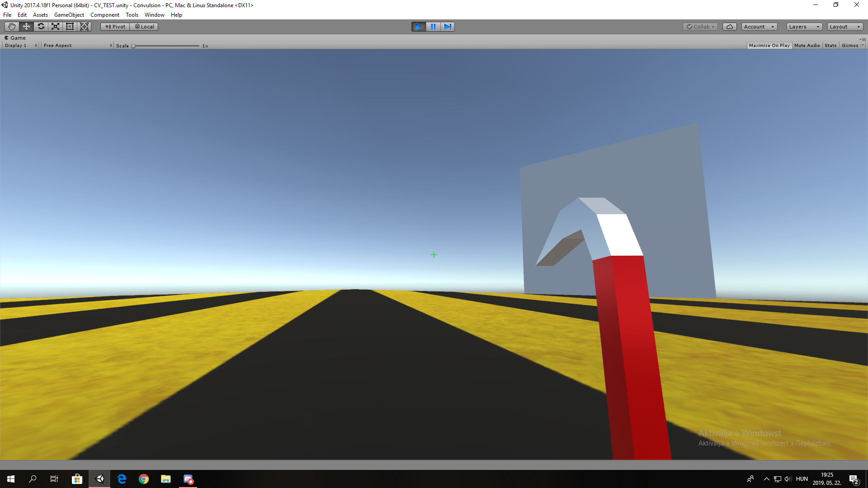868x488 pixels.
Task: Open the clock and calendar
Action: tap(827, 479)
